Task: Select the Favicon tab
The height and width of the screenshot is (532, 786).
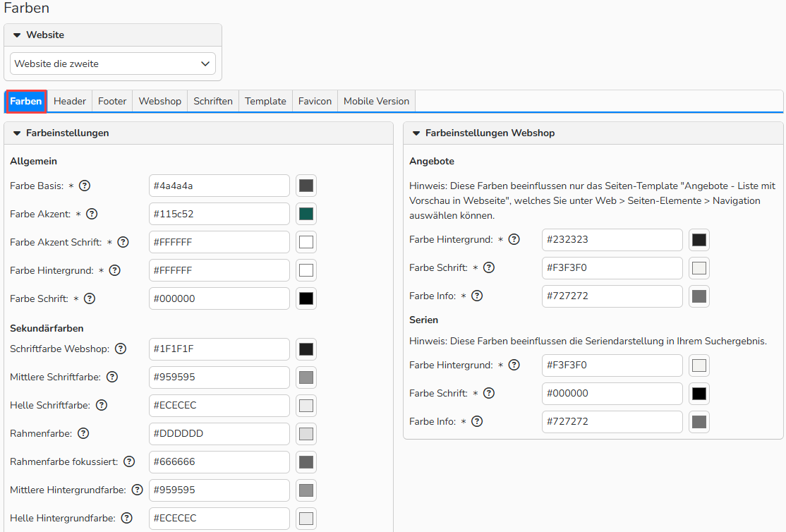Action: point(315,102)
